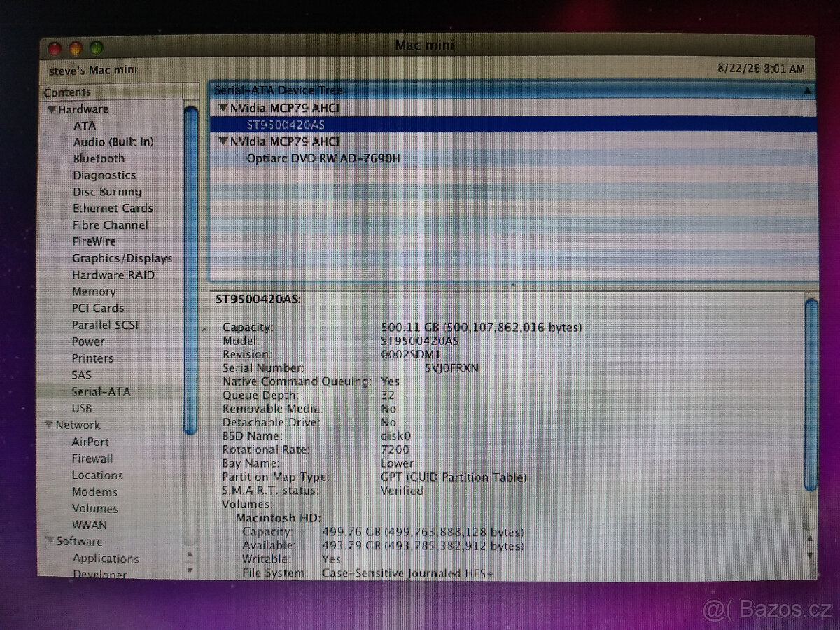Open Disc Burning information
The width and height of the screenshot is (840, 630).
107,191
